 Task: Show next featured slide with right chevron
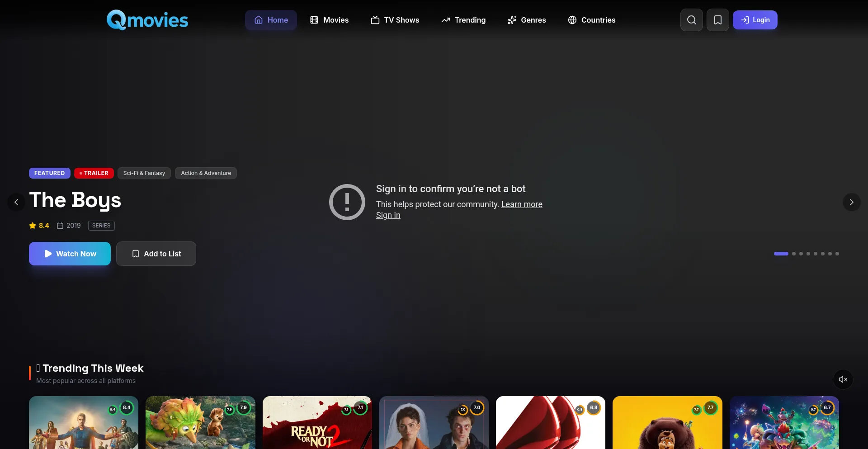[852, 202]
